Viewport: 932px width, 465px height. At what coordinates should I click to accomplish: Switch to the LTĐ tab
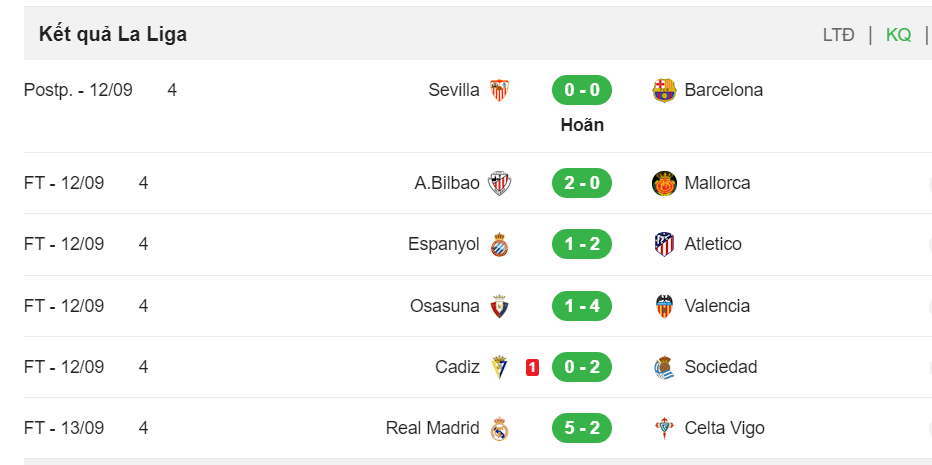[x=839, y=35]
